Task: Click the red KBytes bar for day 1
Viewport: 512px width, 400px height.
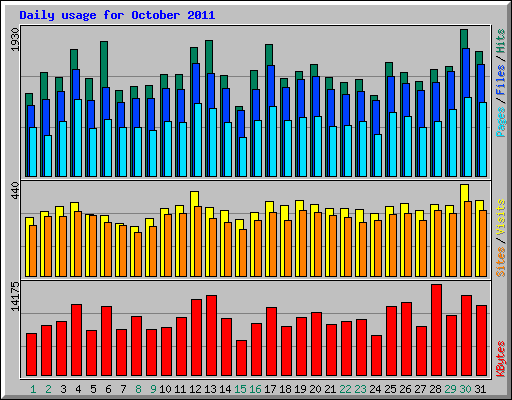Action: [31, 355]
